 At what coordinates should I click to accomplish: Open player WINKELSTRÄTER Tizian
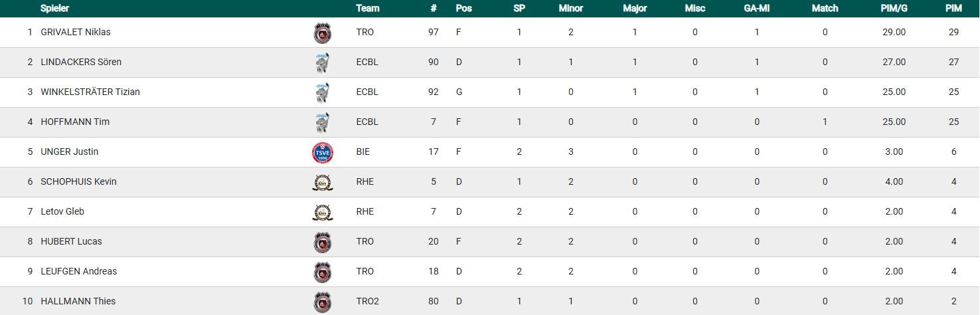(90, 92)
